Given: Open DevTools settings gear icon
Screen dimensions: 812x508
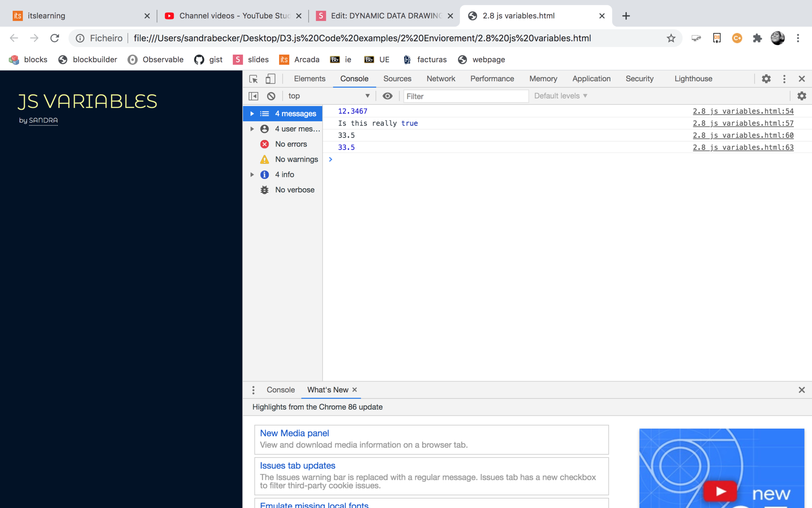Looking at the screenshot, I should click(766, 79).
